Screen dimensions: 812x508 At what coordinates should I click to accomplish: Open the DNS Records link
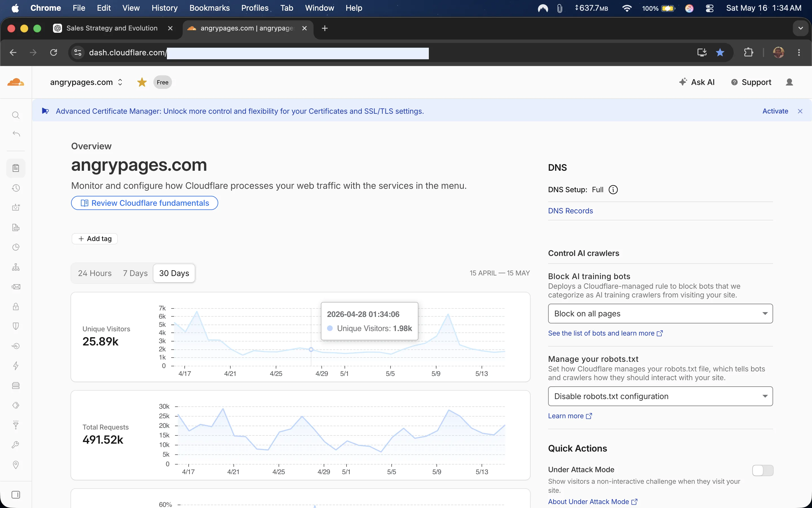pyautogui.click(x=570, y=211)
